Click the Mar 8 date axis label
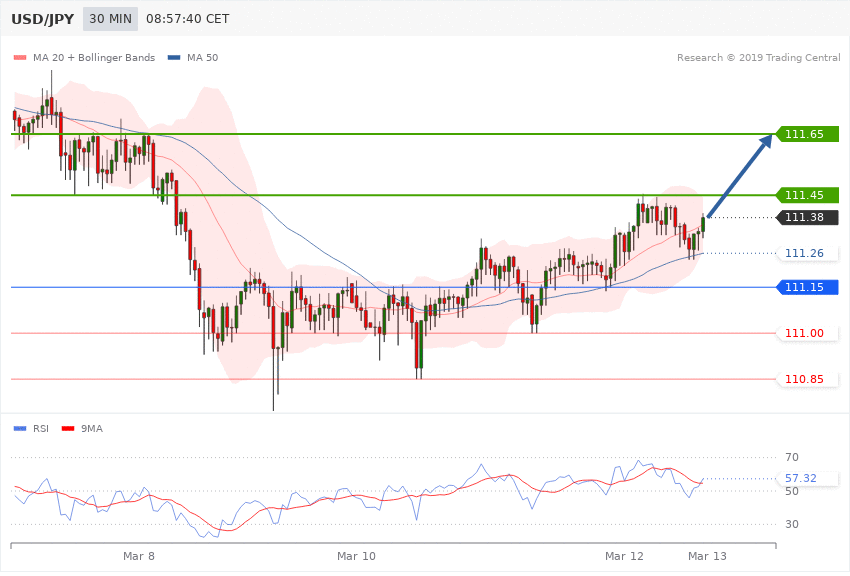This screenshot has width=850, height=576. (139, 556)
